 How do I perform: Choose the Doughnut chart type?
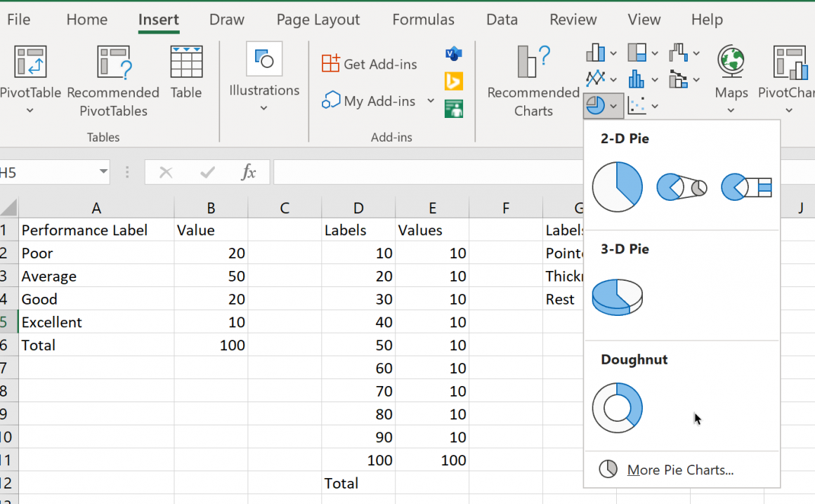(617, 407)
